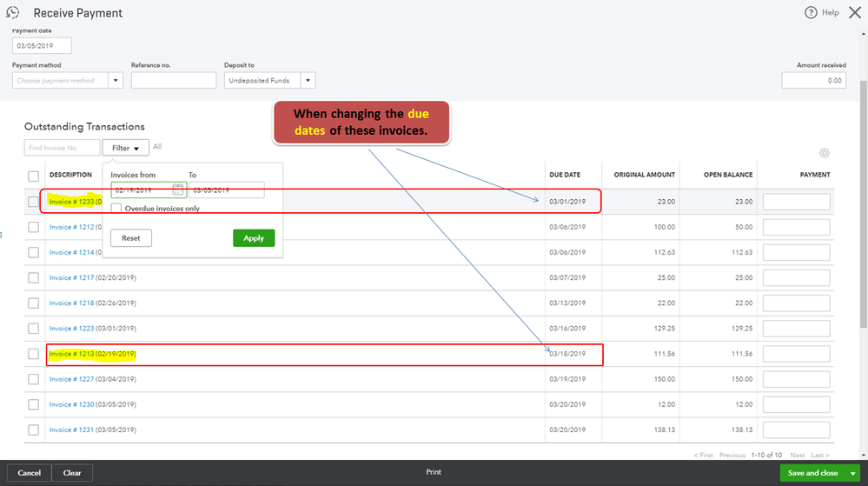
Task: Open the Invoices from calendar picker
Action: 178,190
